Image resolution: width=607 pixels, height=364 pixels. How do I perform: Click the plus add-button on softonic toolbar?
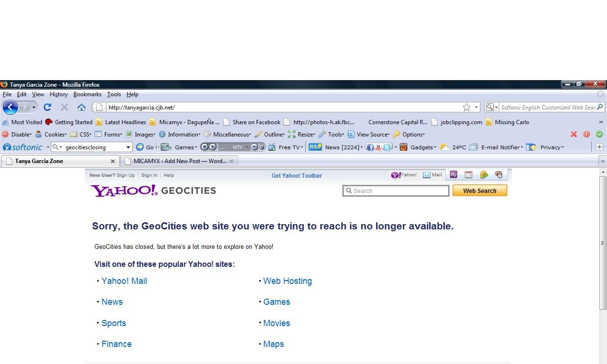click(x=599, y=147)
